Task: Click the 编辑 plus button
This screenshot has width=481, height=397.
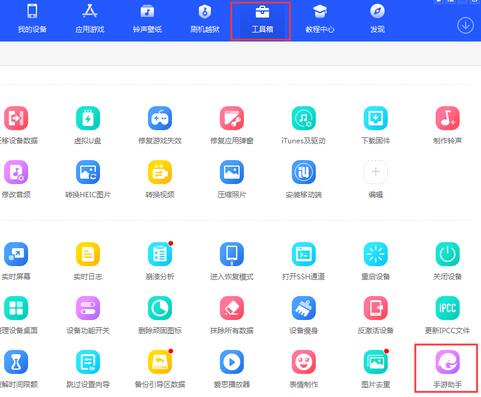Action: point(376,172)
